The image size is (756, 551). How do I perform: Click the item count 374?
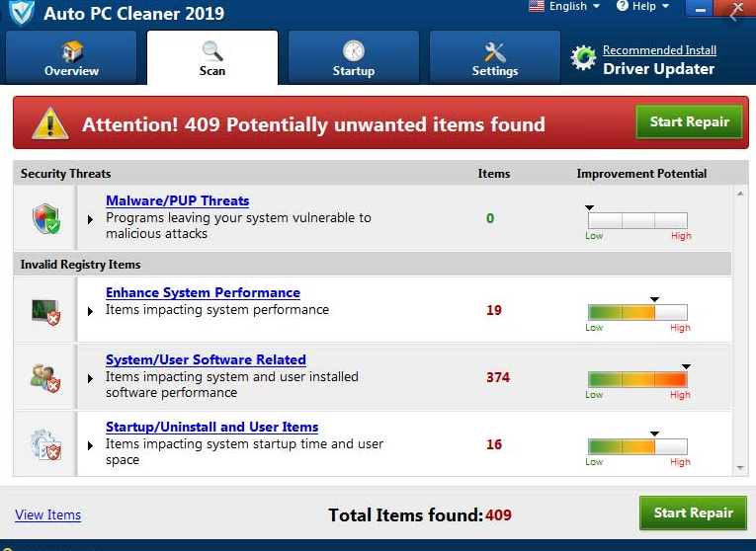click(498, 377)
